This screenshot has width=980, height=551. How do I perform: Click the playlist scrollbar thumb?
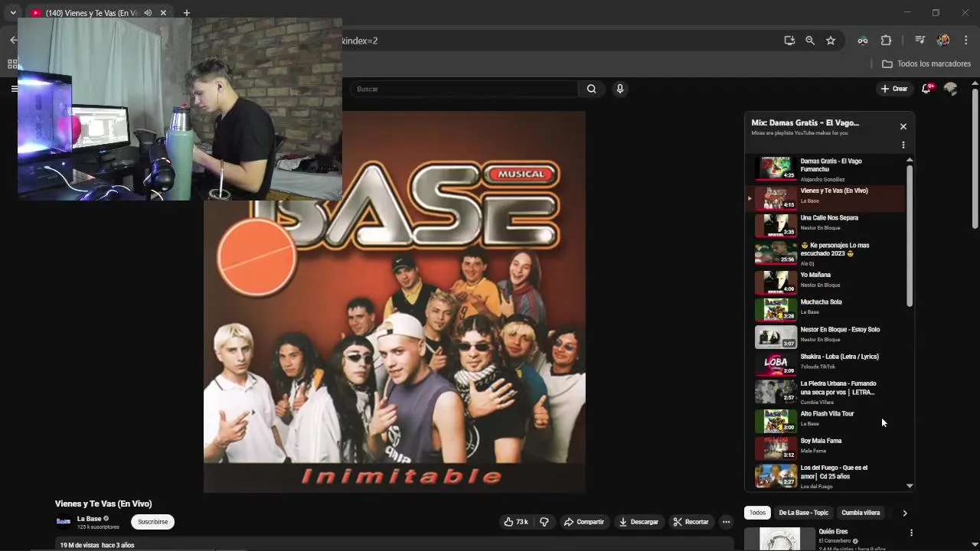pos(910,236)
